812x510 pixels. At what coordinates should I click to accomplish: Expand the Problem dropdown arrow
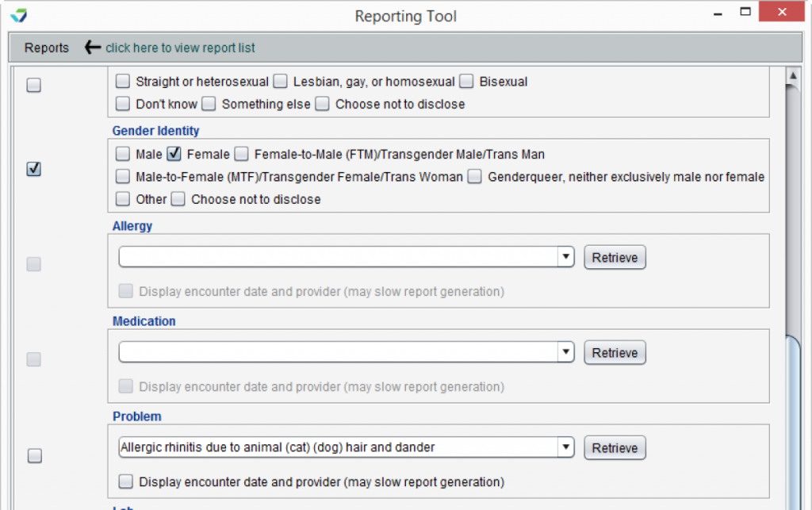(566, 447)
